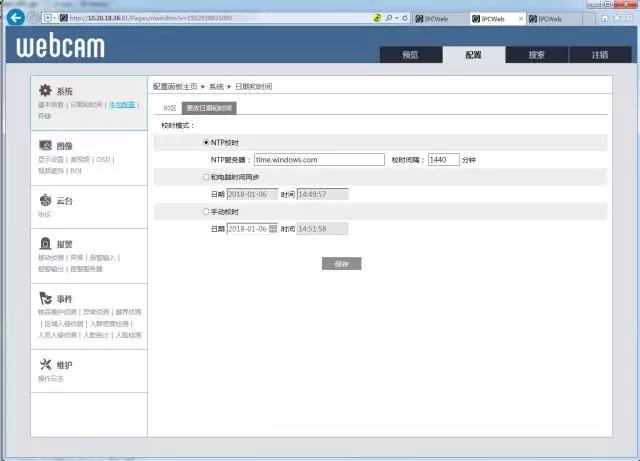Open the 维护 maintenance wrench icon

pos(45,365)
